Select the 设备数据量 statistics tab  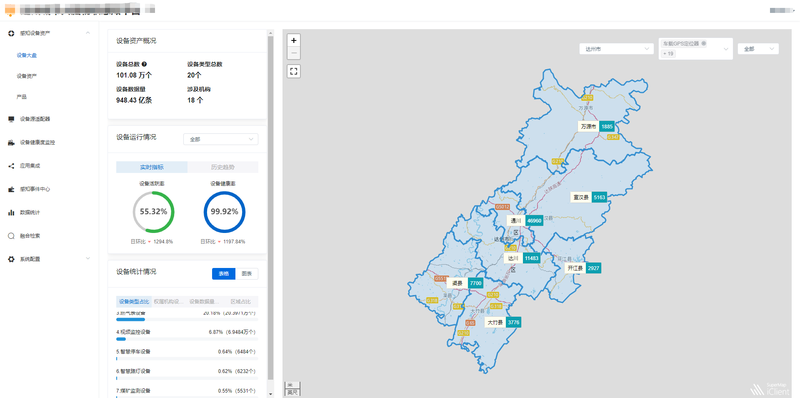click(204, 302)
